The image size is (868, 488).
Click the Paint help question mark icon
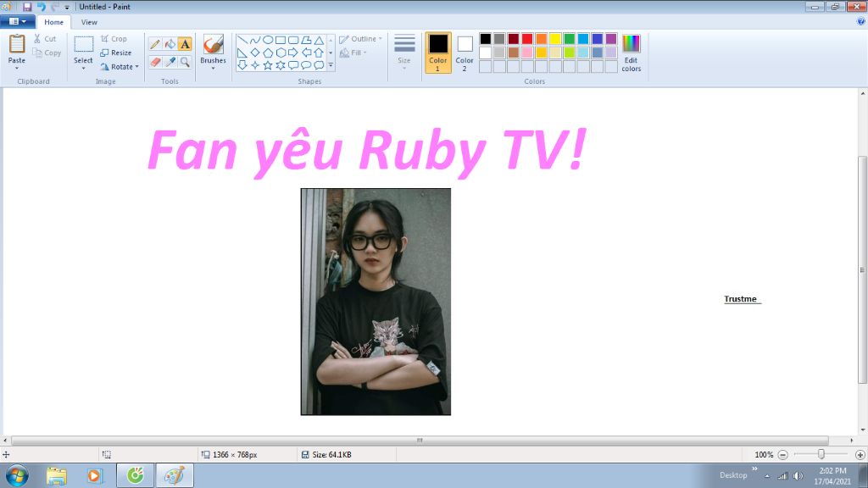point(861,21)
